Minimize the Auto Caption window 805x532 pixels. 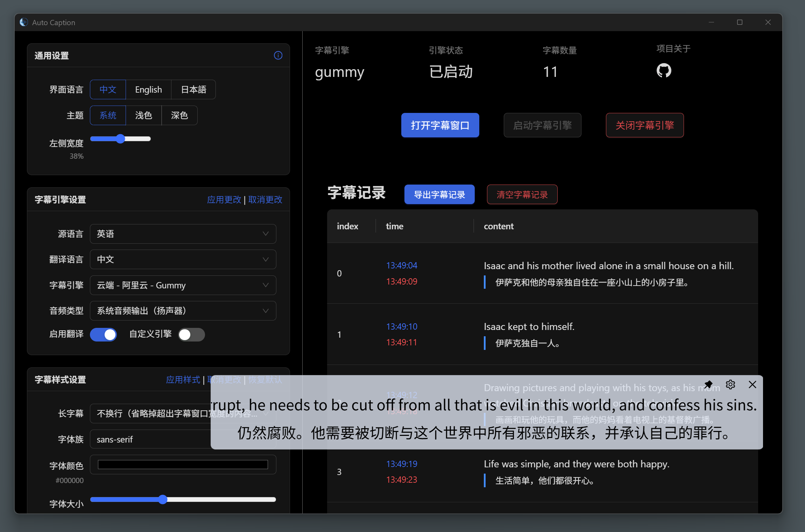point(711,22)
